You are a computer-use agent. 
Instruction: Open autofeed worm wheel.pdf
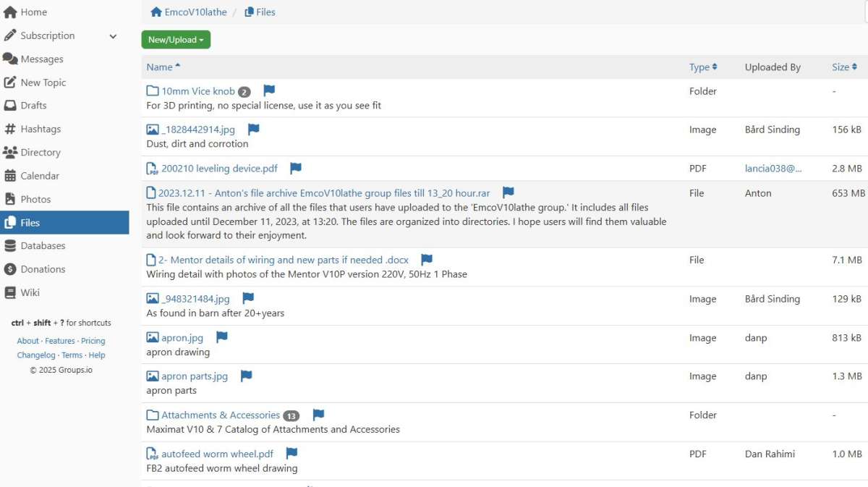tap(218, 454)
